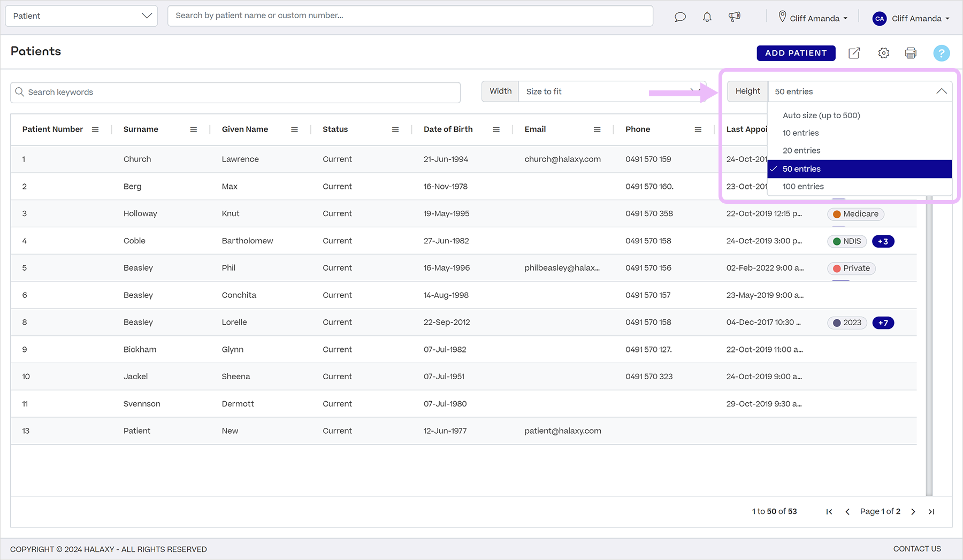Click the CONTACT US link
This screenshot has height=560, width=963.
(917, 549)
